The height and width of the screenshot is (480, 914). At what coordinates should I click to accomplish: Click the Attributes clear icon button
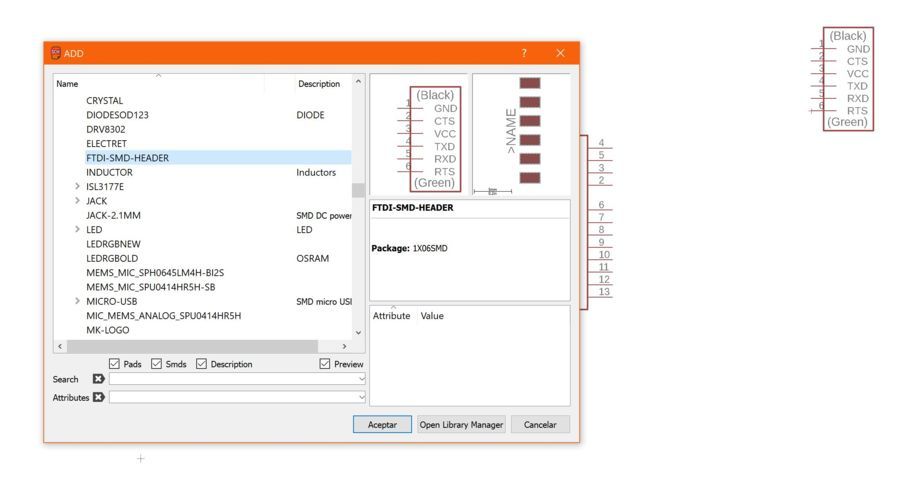pos(99,397)
